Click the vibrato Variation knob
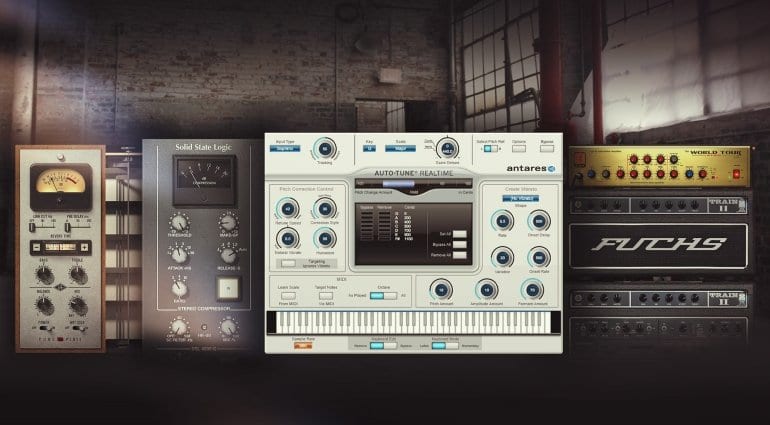This screenshot has height=425, width=770. (x=502, y=257)
